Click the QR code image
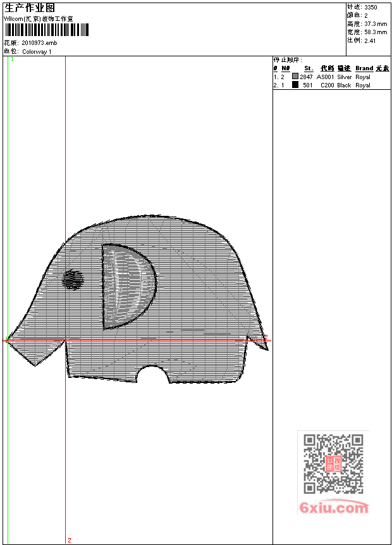 (x=333, y=464)
